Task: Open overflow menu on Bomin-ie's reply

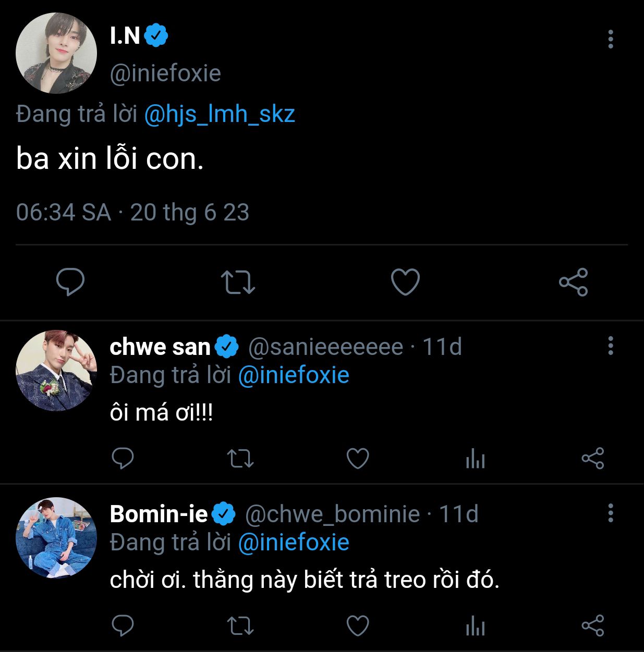Action: coord(610,513)
